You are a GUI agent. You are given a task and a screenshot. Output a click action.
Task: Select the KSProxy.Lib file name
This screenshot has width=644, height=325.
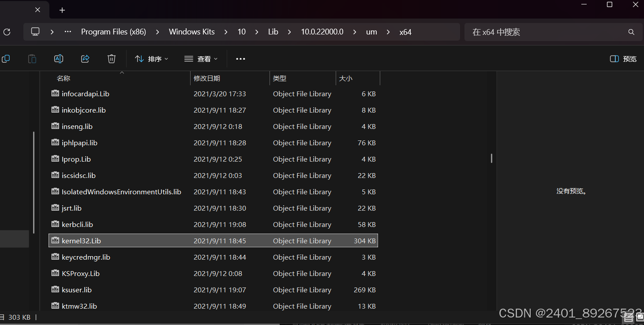pyautogui.click(x=81, y=273)
